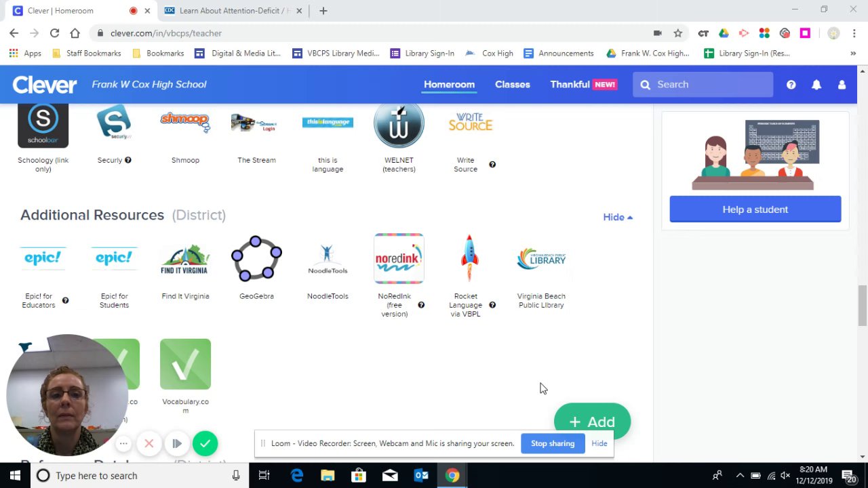Screen dimensions: 868x488
Task: Open a new browser tab
Action: click(x=323, y=11)
